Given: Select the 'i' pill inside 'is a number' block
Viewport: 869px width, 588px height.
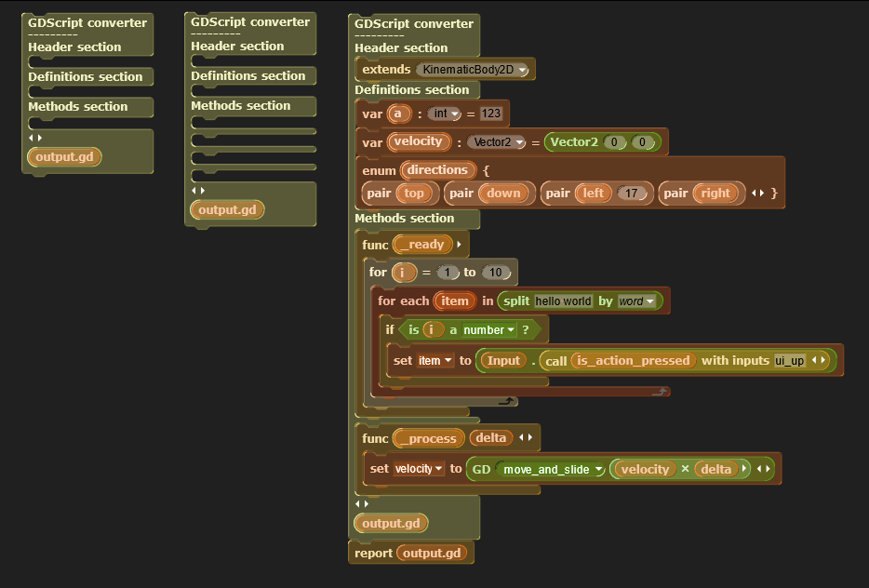Looking at the screenshot, I should pyautogui.click(x=432, y=330).
